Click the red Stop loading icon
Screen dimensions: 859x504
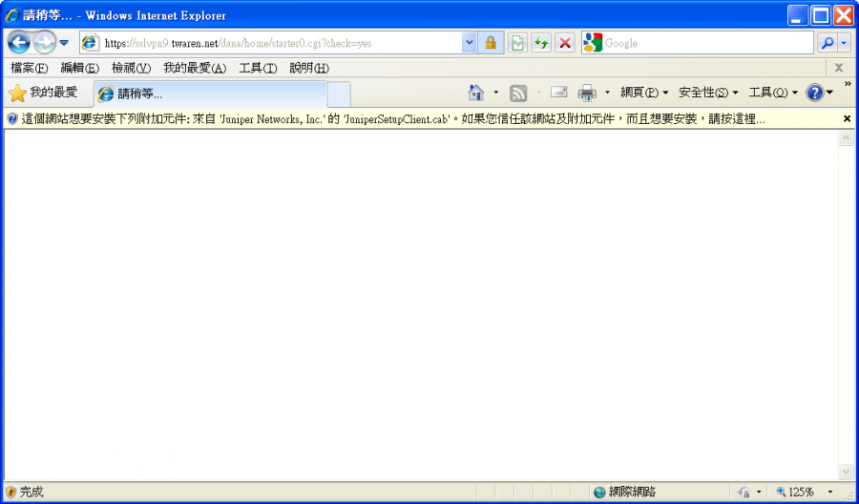click(x=565, y=43)
